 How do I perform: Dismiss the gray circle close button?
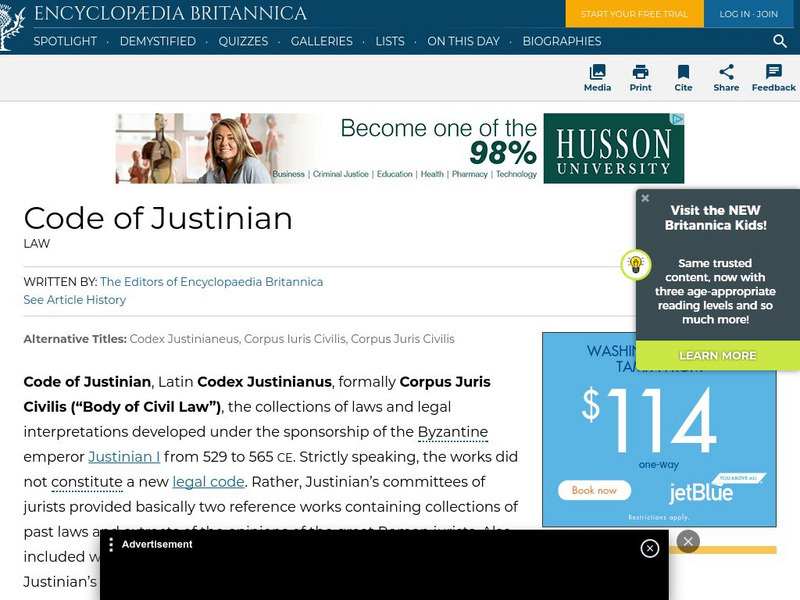[688, 541]
